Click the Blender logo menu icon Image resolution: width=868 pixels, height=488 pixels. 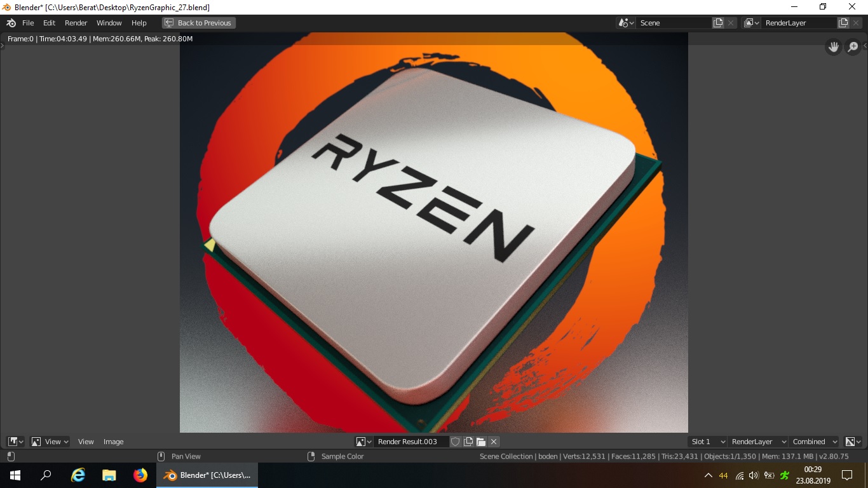11,23
